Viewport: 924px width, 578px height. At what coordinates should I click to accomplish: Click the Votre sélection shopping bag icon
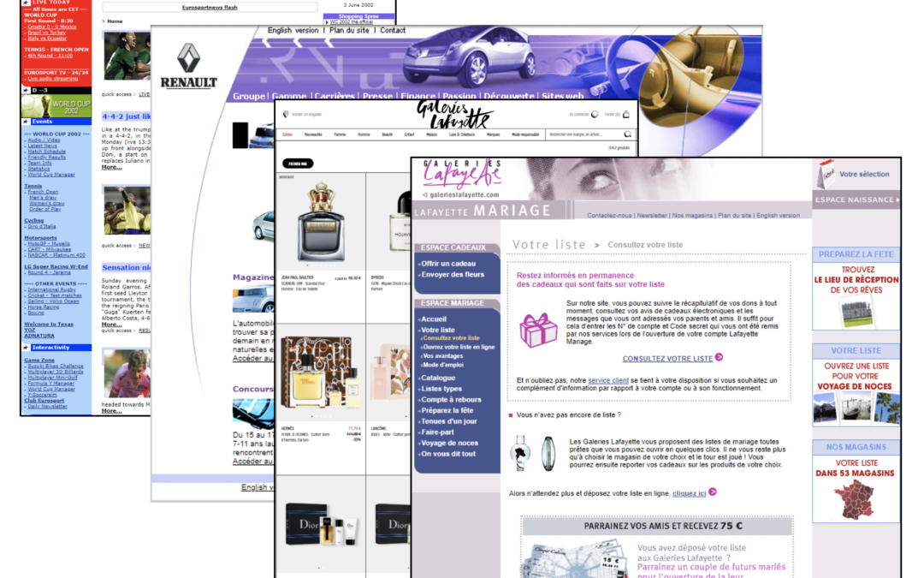(826, 174)
